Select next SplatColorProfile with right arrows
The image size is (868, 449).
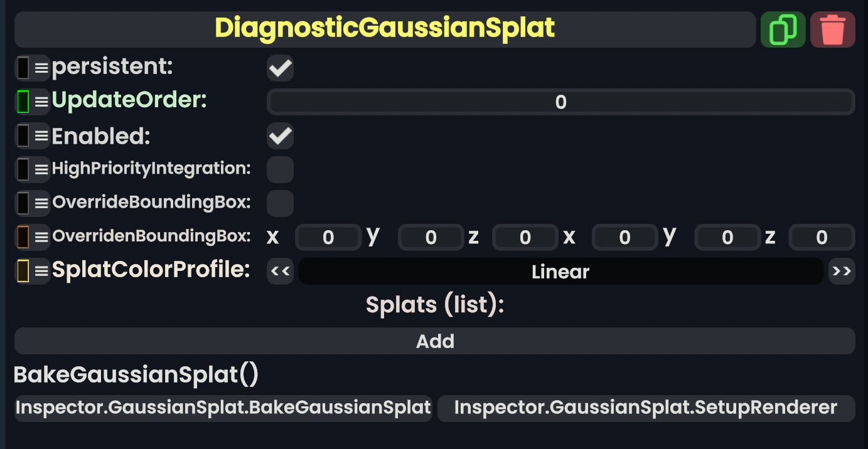(x=842, y=272)
